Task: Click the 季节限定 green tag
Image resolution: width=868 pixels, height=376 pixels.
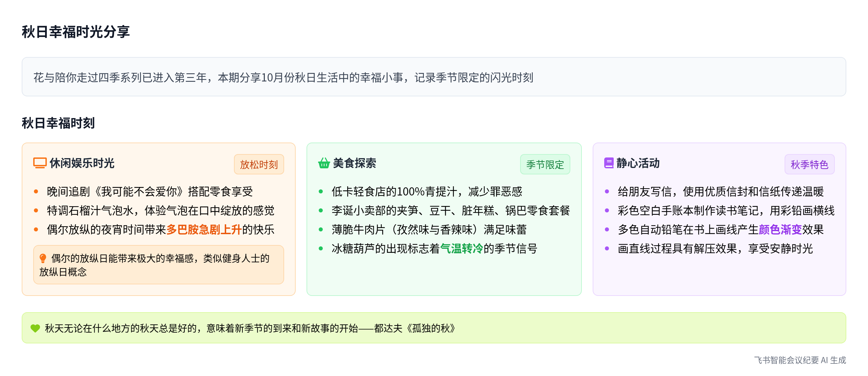Action: click(545, 165)
